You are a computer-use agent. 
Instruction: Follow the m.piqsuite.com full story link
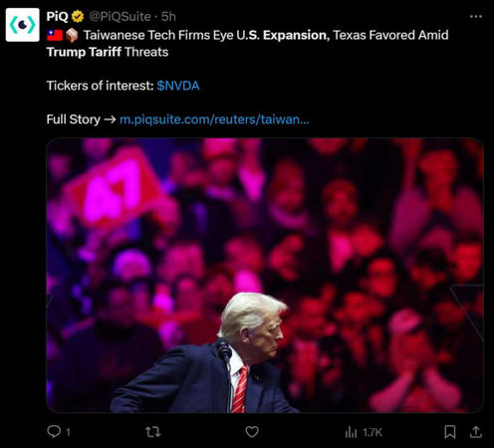pyautogui.click(x=214, y=119)
